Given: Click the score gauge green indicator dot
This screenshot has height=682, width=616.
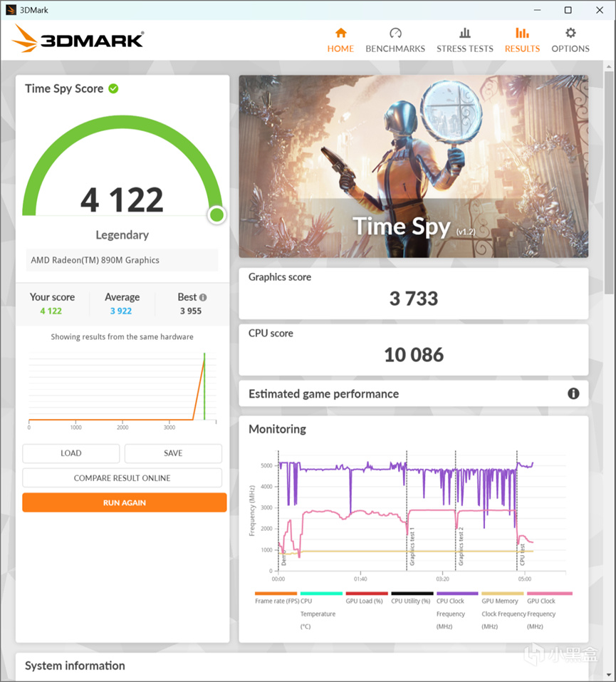Looking at the screenshot, I should coord(217,215).
